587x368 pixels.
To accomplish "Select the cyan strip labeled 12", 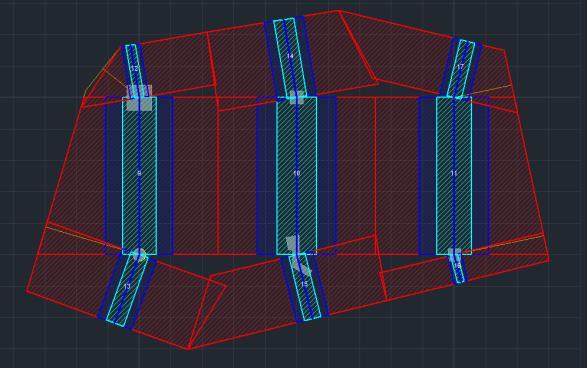I will point(134,70).
